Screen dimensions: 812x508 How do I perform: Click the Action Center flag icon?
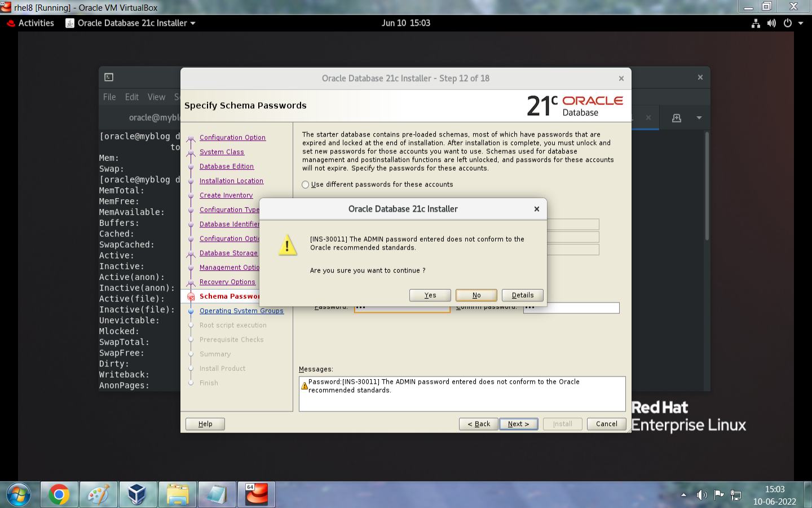point(719,495)
